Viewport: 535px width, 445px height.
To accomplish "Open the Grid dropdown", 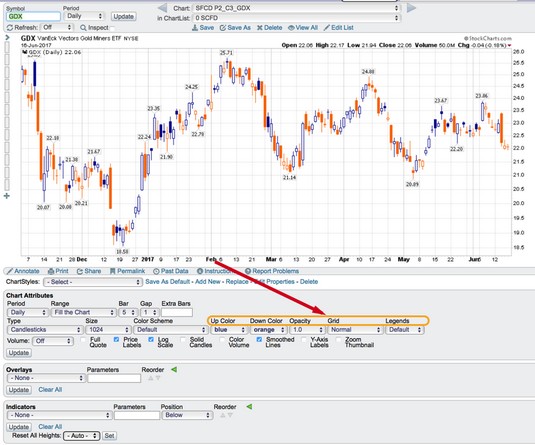I will [x=355, y=330].
